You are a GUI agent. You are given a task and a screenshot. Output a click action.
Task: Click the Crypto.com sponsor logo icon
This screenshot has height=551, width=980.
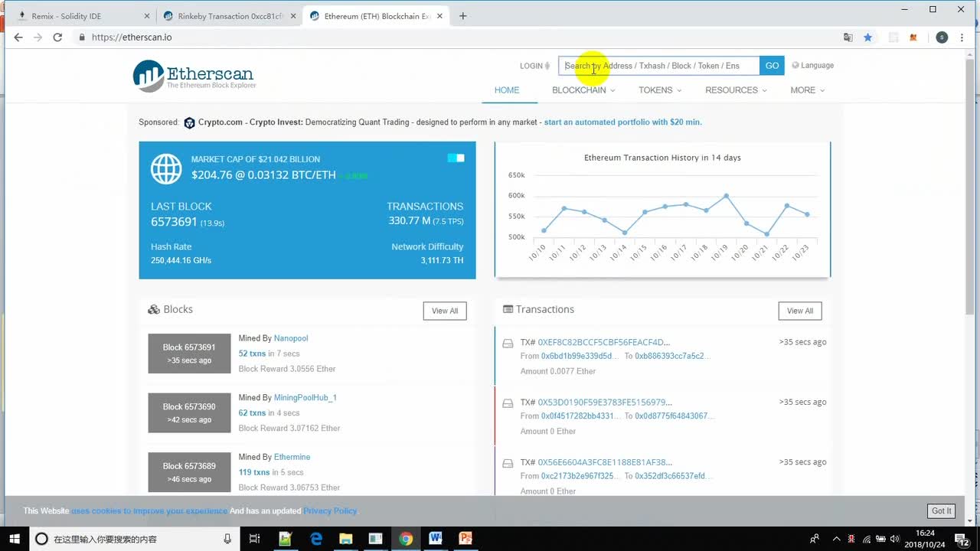pos(189,122)
